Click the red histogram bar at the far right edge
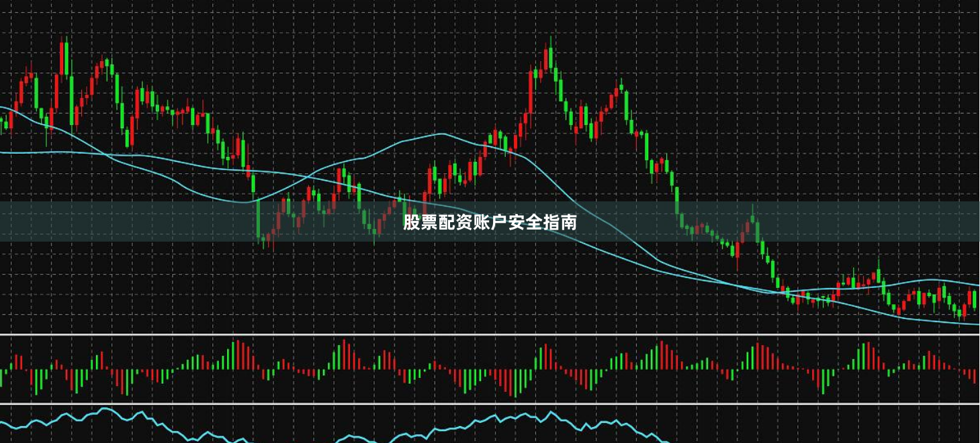The width and height of the screenshot is (980, 443). click(975, 376)
